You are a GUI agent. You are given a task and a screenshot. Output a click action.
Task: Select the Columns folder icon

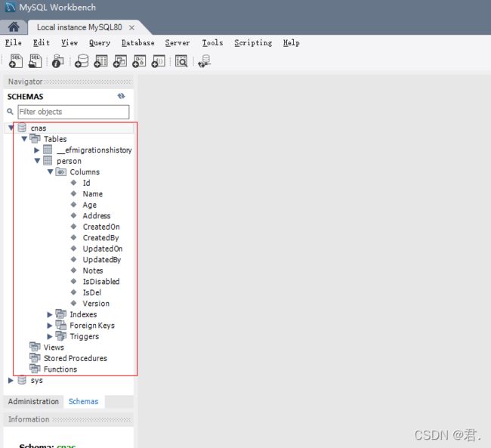coord(60,171)
